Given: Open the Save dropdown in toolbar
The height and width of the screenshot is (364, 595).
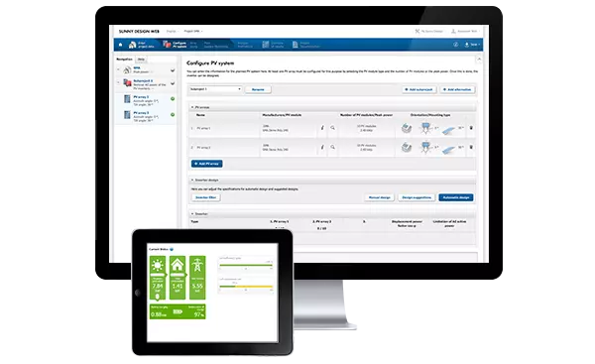Looking at the screenshot, I should (472, 45).
